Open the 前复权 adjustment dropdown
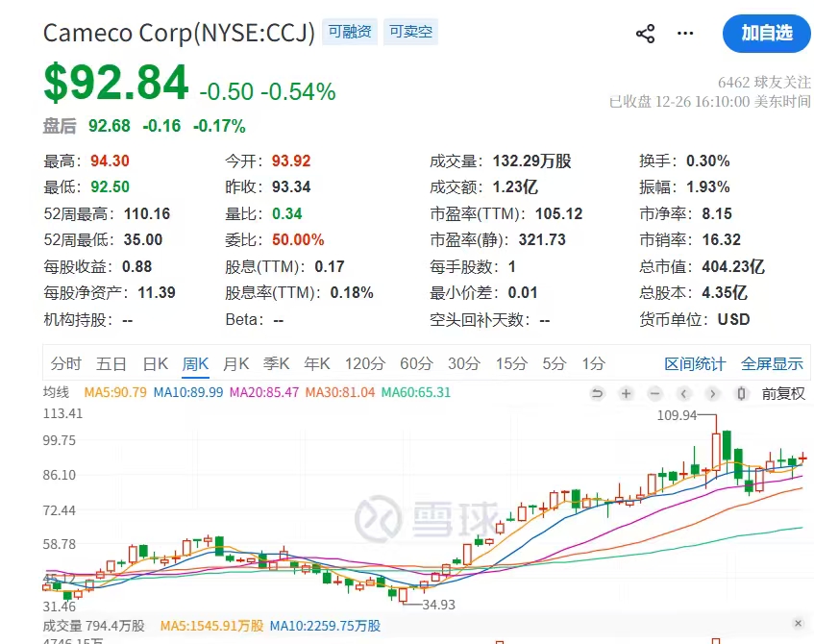The height and width of the screenshot is (644, 814). click(783, 394)
